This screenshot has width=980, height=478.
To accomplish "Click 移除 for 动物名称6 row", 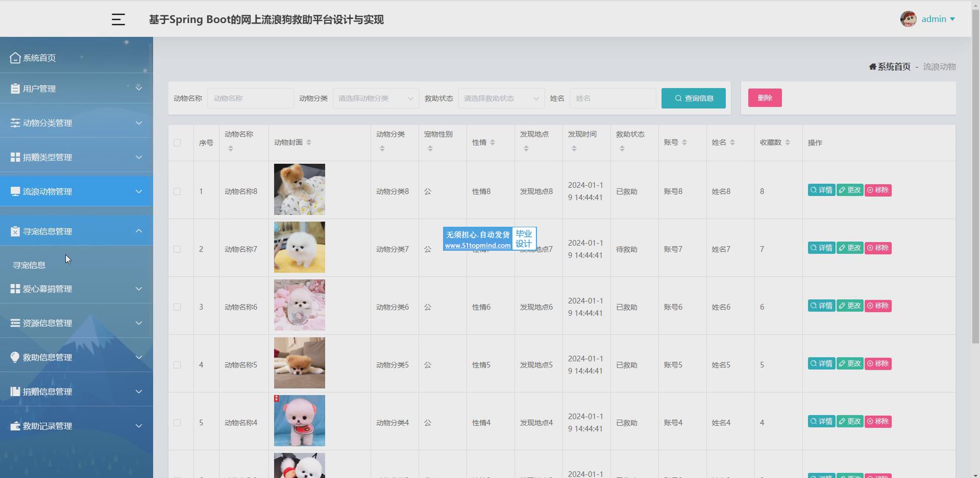I will (x=878, y=305).
